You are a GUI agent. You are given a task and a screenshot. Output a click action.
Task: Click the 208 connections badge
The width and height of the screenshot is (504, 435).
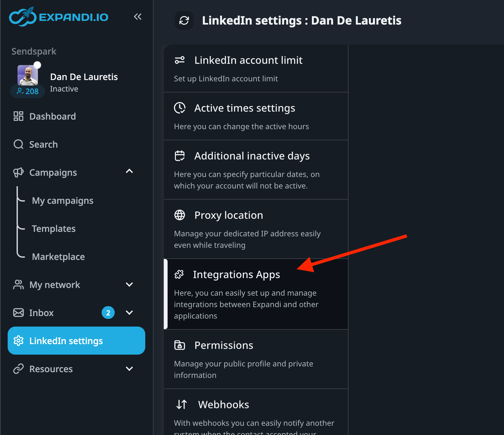coord(28,91)
